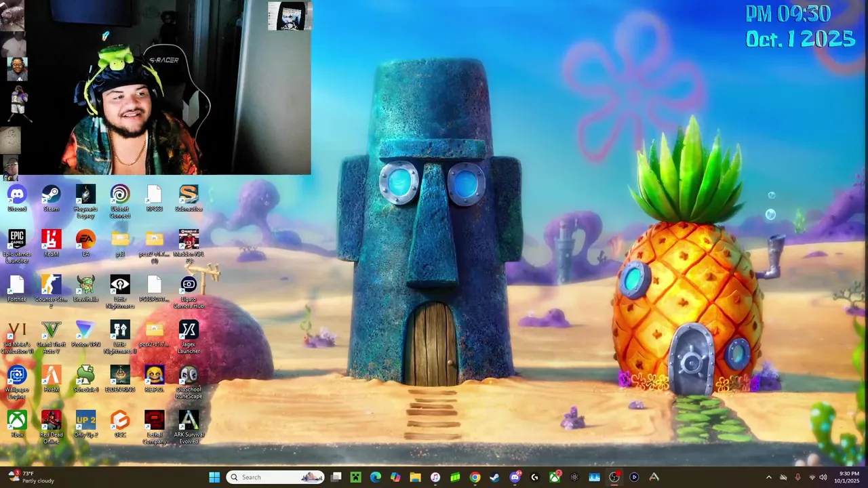Select the Old School RuneScape desktop icon
The width and height of the screenshot is (868, 488).
(189, 382)
